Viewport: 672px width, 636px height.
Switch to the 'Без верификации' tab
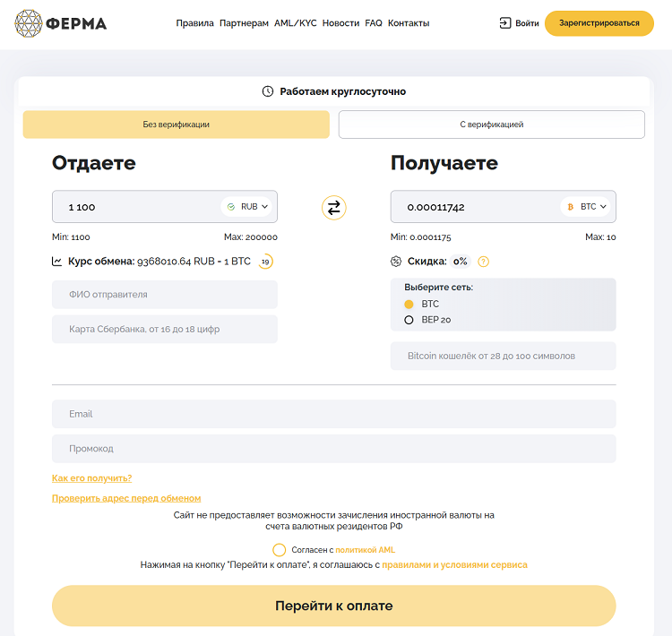point(177,125)
